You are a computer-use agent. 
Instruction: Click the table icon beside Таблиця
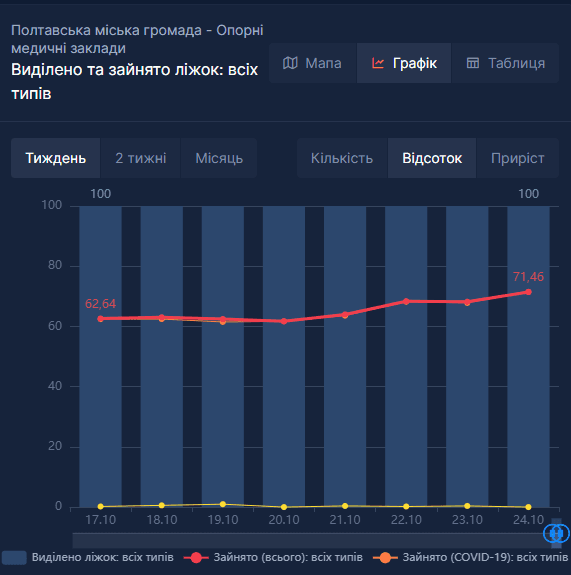473,63
